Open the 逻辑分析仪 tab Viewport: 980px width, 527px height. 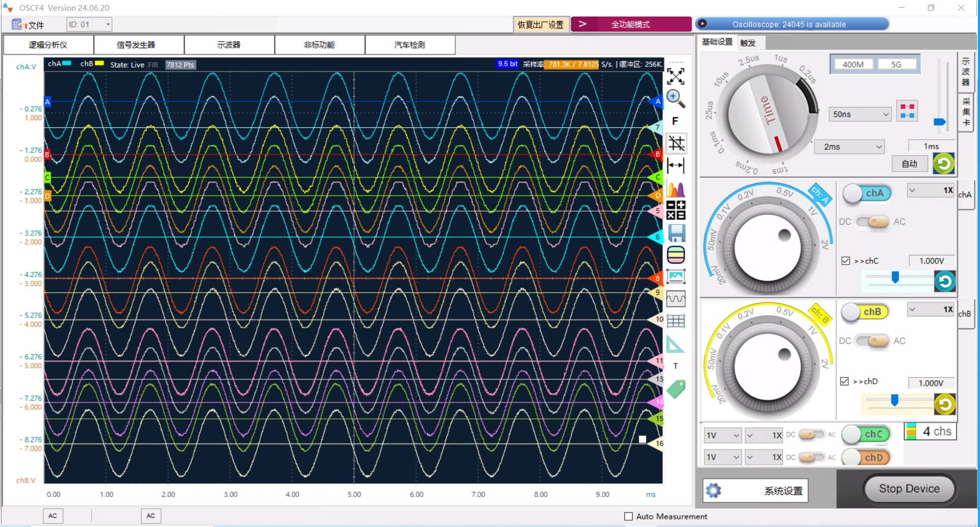[x=48, y=45]
